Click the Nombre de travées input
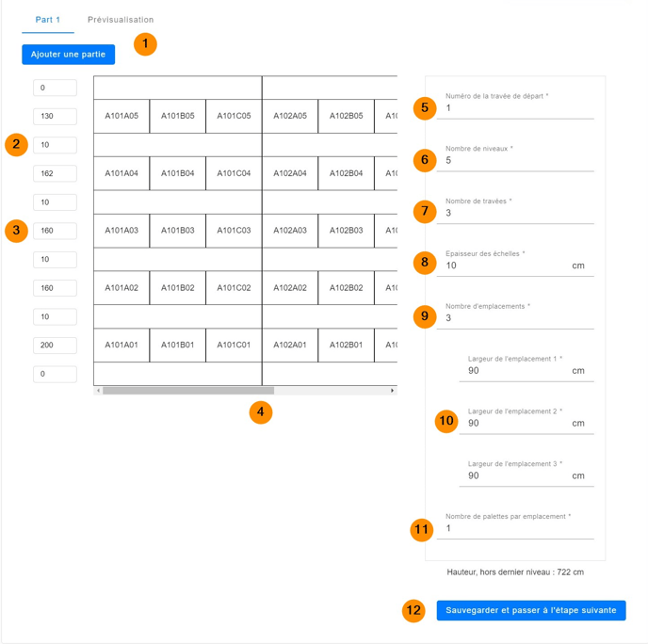This screenshot has width=648, height=644. [518, 214]
